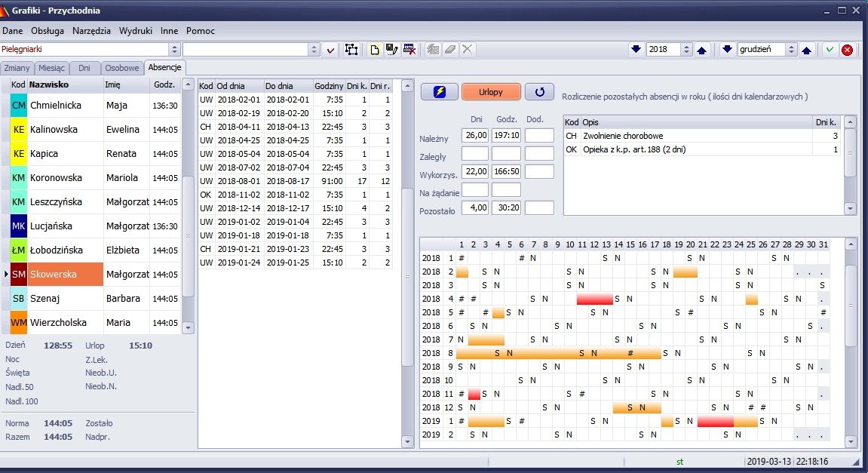The image size is (868, 473).
Task: Click the delete schedule icon with red X
Action: pyautogui.click(x=409, y=49)
